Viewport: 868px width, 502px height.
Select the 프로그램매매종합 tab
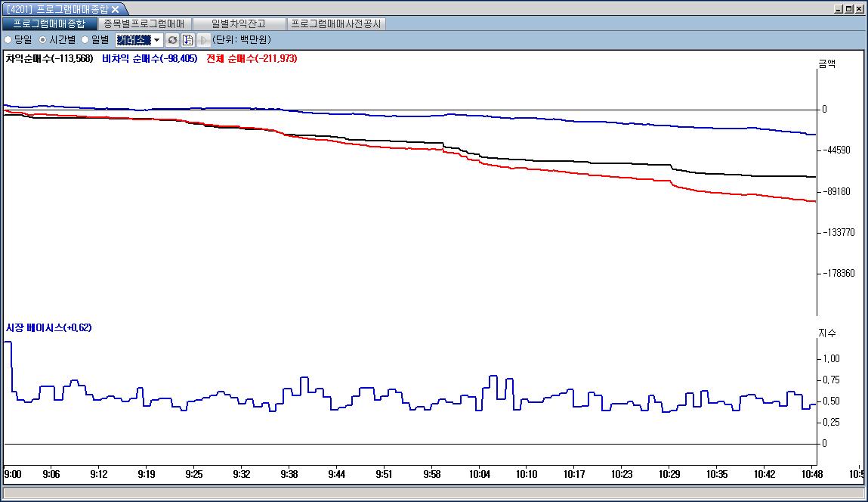(x=49, y=23)
